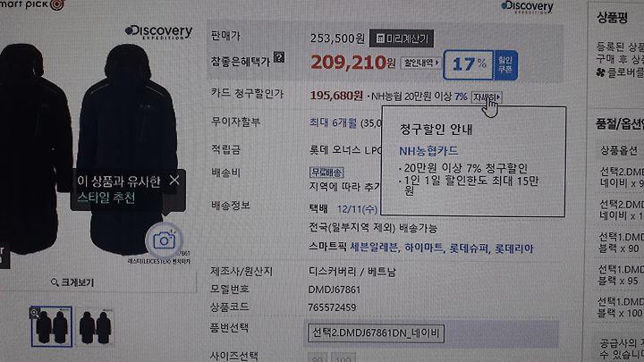Viewport: 644px width, 362px height.
Task: Click the 무료배송 free shipping badge
Action: coord(326,172)
